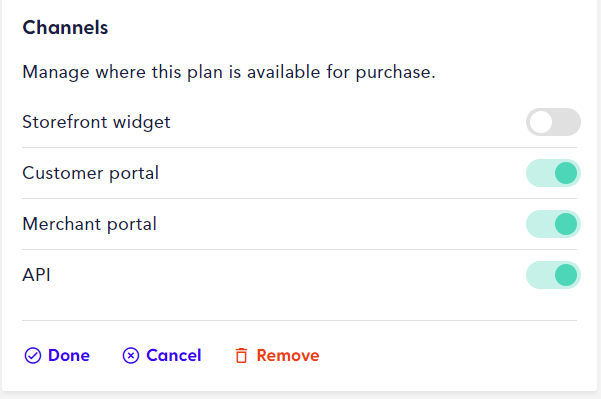Select the Storefront widget label
Viewport: 601px width, 399px height.
[96, 122]
